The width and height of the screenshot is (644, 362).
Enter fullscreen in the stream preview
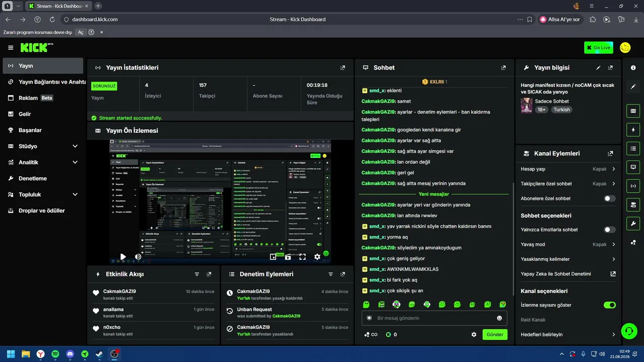point(302,256)
